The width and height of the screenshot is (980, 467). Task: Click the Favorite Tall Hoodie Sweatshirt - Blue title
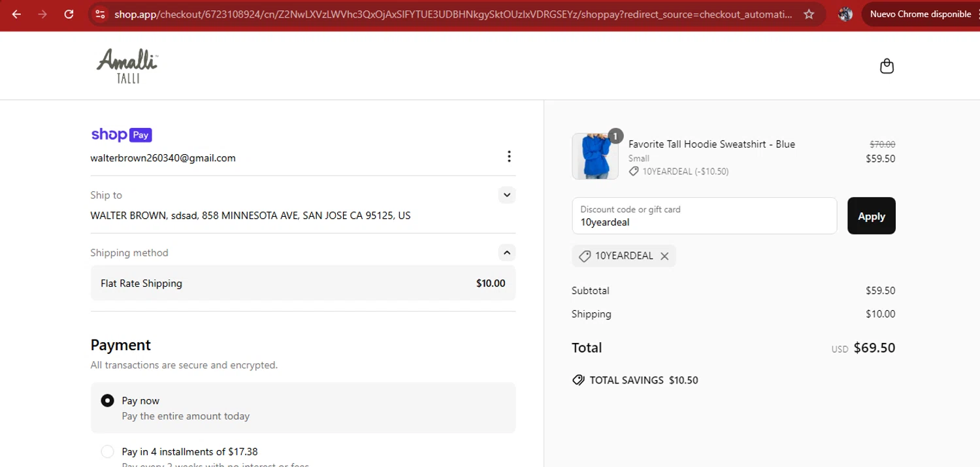tap(711, 144)
